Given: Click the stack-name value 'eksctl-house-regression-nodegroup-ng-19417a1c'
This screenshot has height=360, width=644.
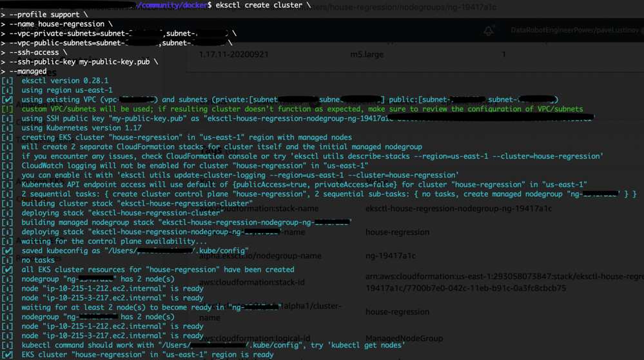Looking at the screenshot, I should coord(458,208).
